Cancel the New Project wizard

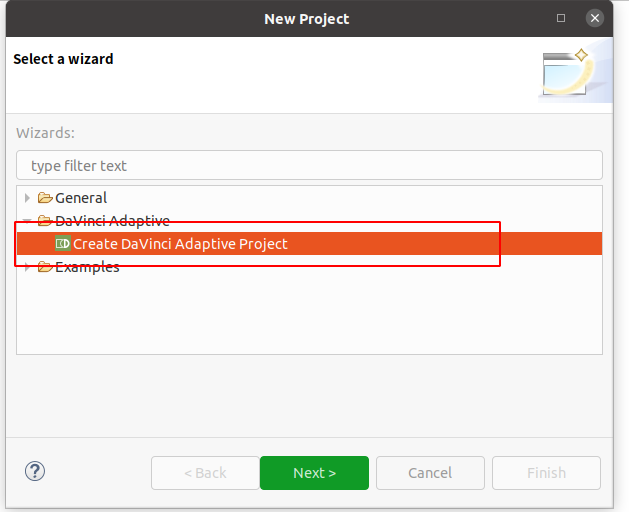point(430,473)
